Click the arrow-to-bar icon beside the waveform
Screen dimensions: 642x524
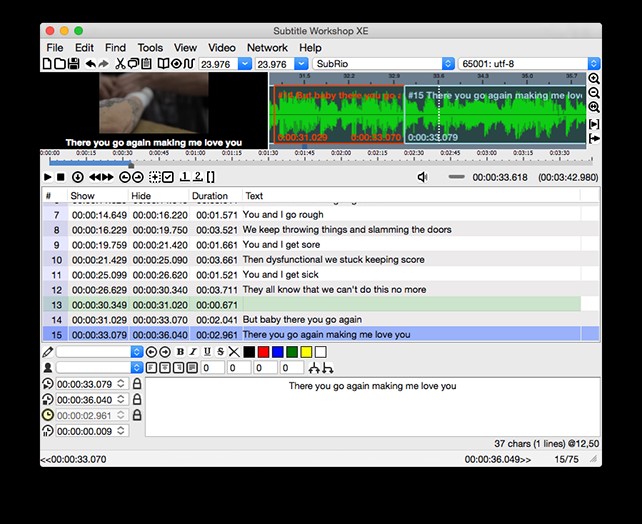point(594,139)
